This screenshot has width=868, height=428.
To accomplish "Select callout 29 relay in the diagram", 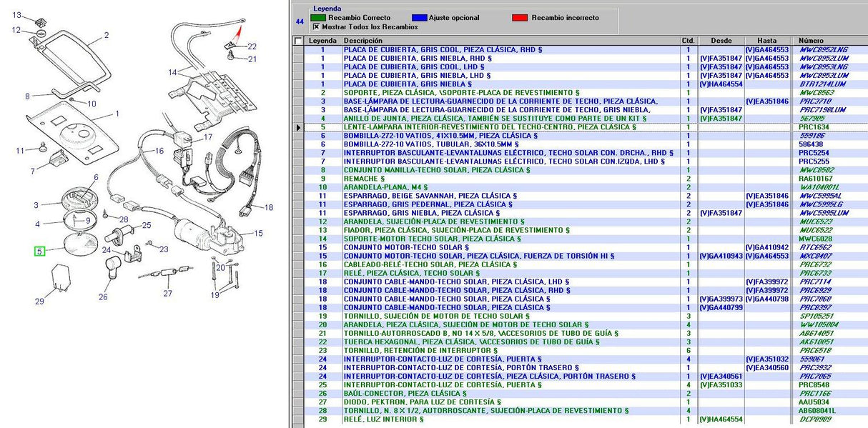I will click(x=39, y=302).
